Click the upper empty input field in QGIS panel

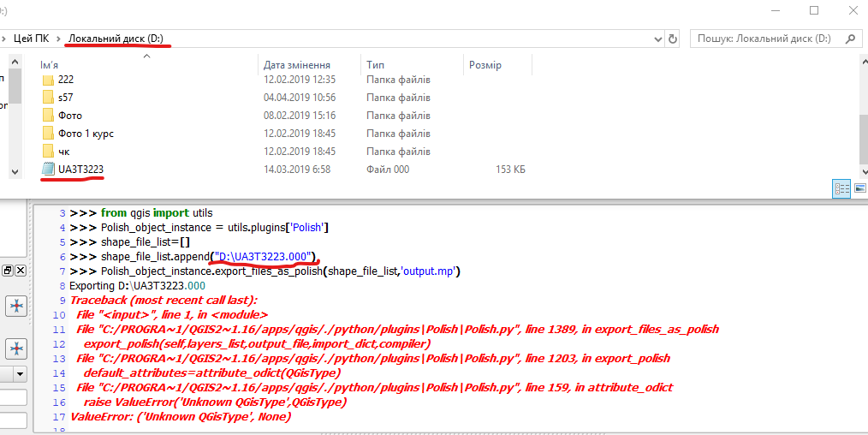tap(14, 397)
